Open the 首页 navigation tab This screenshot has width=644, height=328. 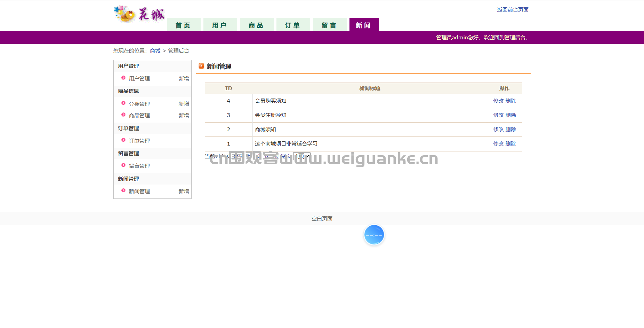click(x=184, y=25)
